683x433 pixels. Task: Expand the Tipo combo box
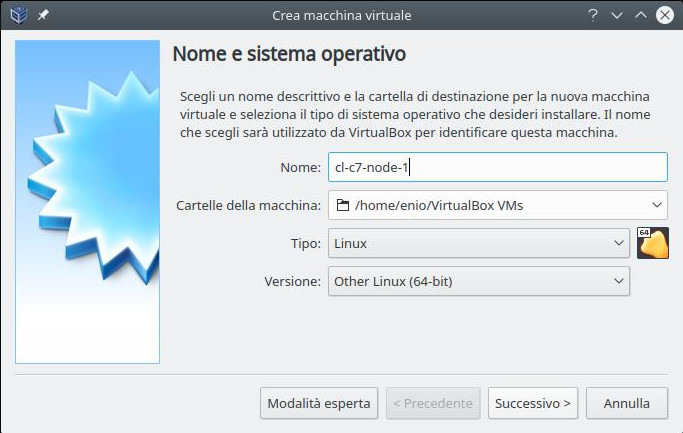tap(618, 243)
